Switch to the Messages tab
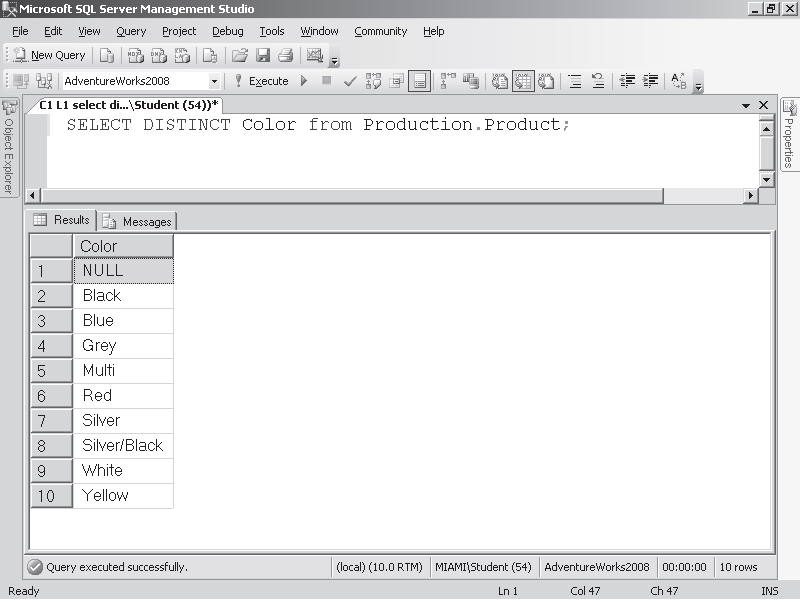Screen dimensions: 800x600 tap(137, 221)
